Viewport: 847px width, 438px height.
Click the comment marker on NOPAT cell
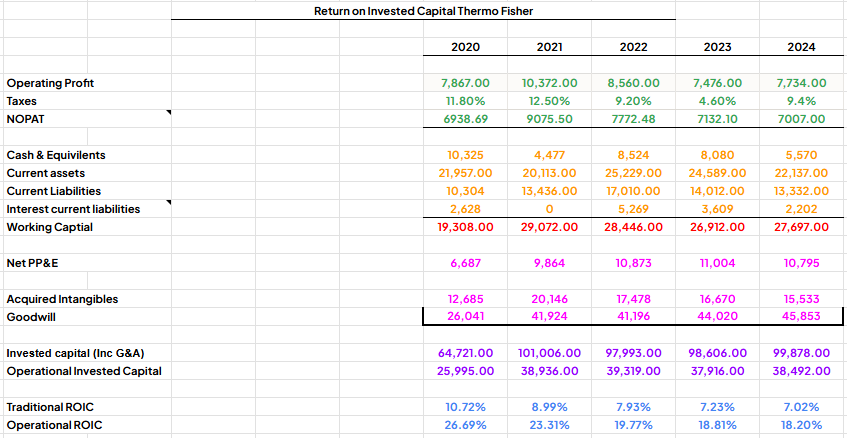[168, 112]
